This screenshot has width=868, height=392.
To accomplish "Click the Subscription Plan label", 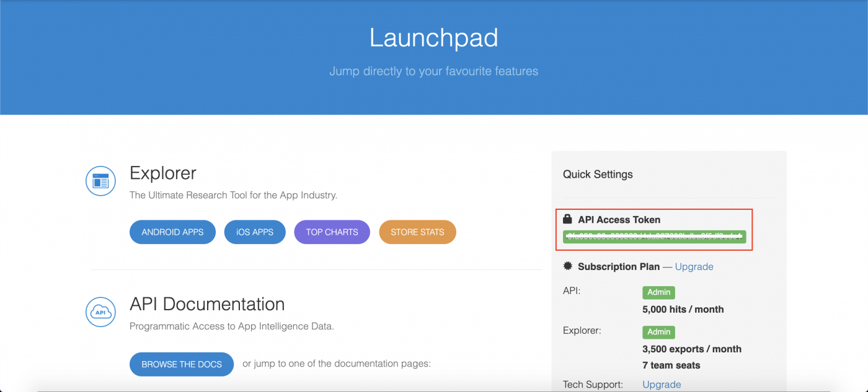I will [x=619, y=266].
